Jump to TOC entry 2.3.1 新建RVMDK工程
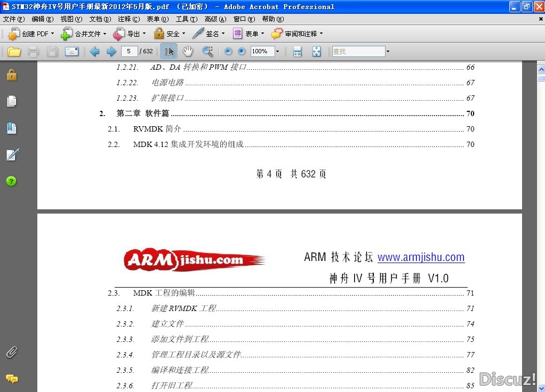Screen dimensions: 545x392 click(x=295, y=308)
